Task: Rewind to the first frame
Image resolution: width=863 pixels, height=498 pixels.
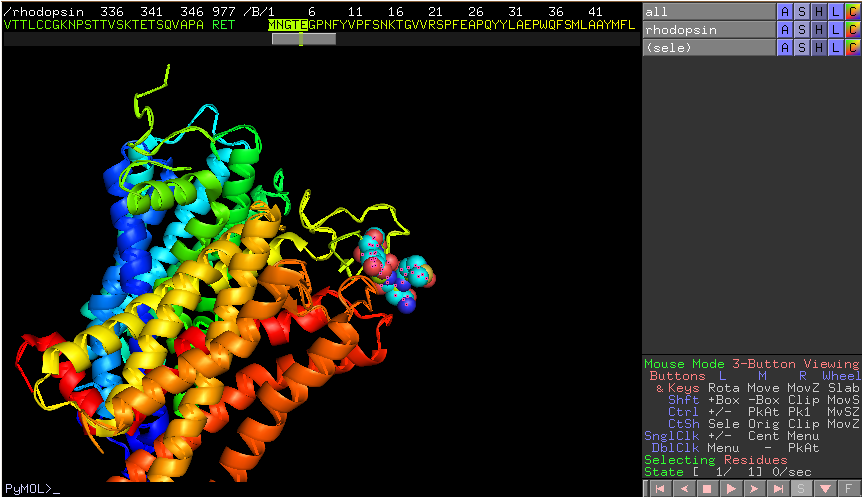Action: pyautogui.click(x=659, y=489)
